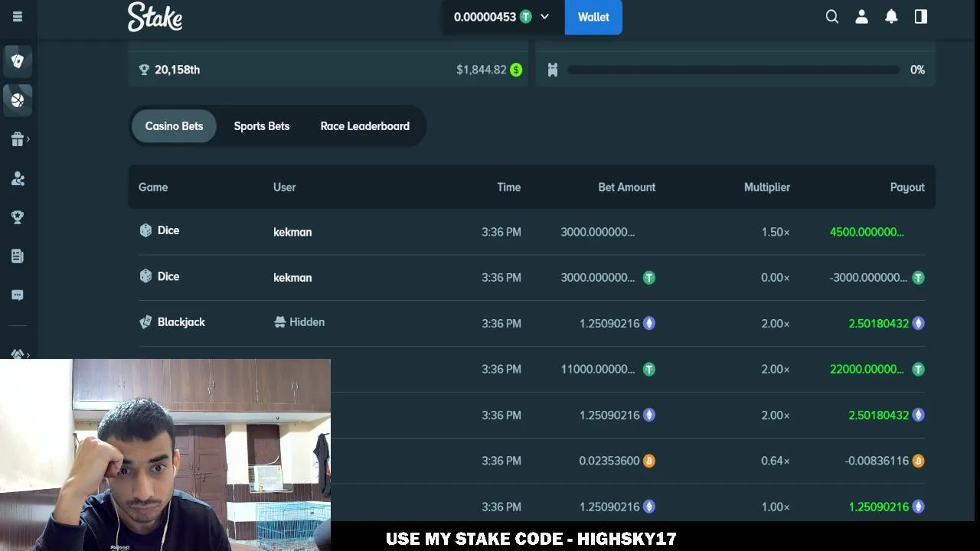Open the Casino section from the sidebar cards icon
The width and height of the screenshot is (980, 551).
(x=18, y=60)
